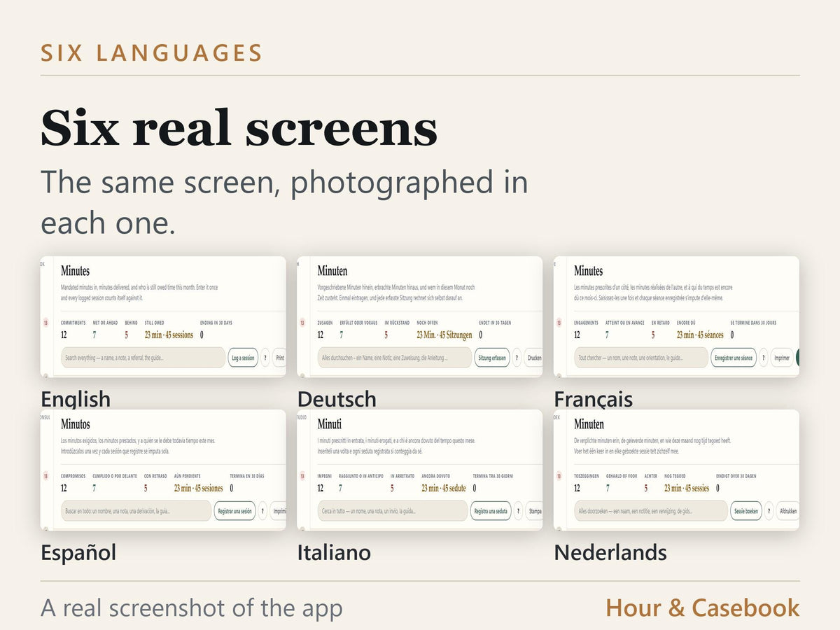Click the "23 Min. · 45 Sitzungen" value
Screen dimensions: 840x630
pos(444,335)
